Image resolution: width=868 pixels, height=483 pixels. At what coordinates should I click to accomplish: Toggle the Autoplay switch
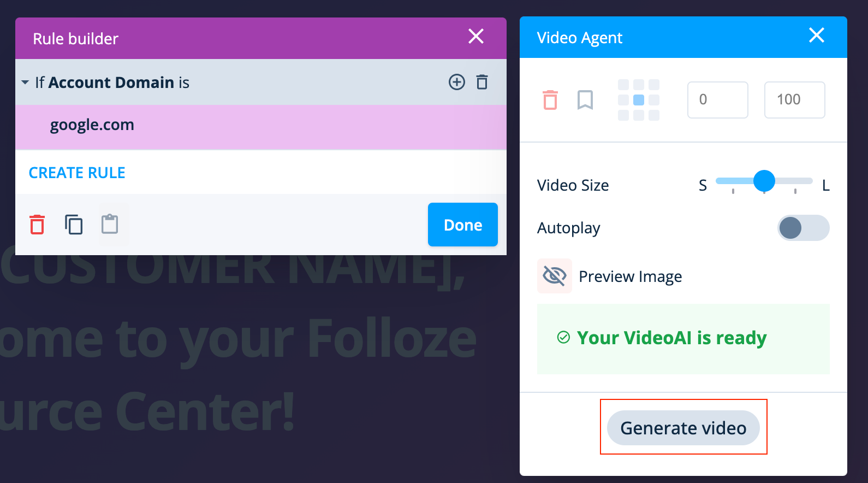point(803,228)
